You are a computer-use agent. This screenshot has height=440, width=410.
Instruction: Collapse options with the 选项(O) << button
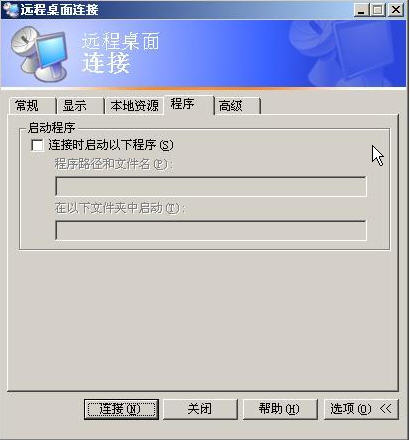coord(361,409)
